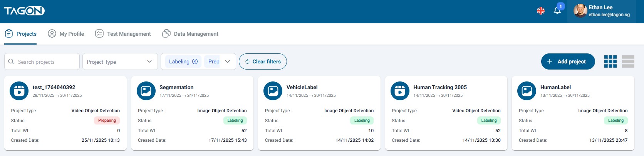Remove the Labeling filter chip

pos(195,61)
